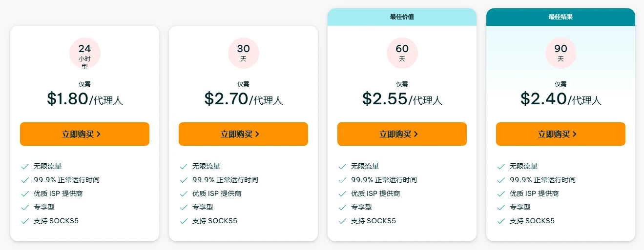Click the $1.80/代理人 price text
644x250 pixels.
coord(84,99)
